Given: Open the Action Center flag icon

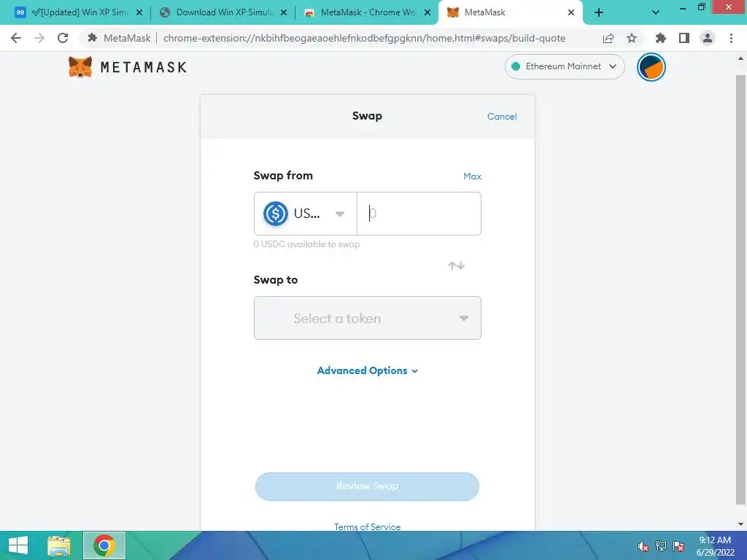Looking at the screenshot, I should pos(678,546).
